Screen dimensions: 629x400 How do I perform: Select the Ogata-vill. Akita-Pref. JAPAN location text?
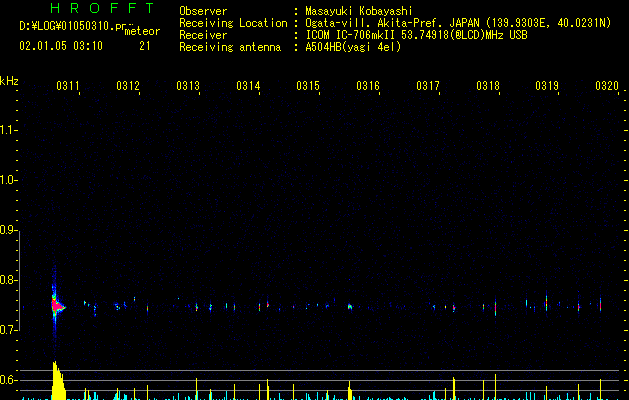(x=458, y=23)
